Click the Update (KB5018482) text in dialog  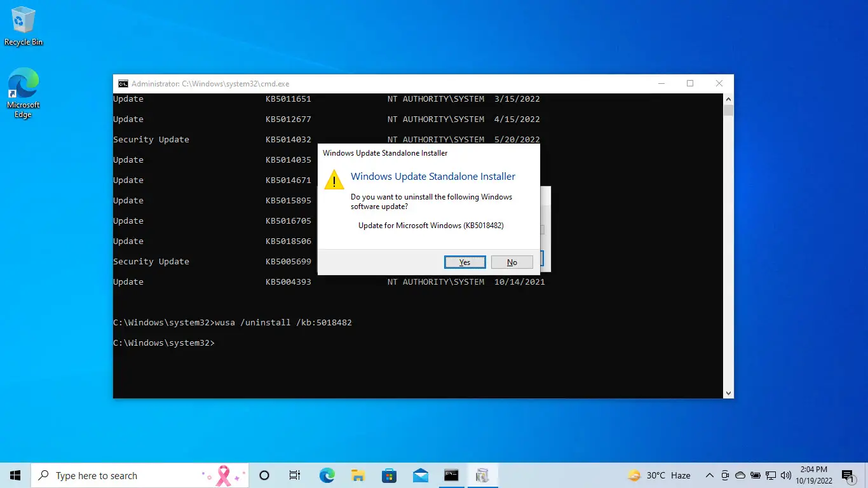(431, 226)
